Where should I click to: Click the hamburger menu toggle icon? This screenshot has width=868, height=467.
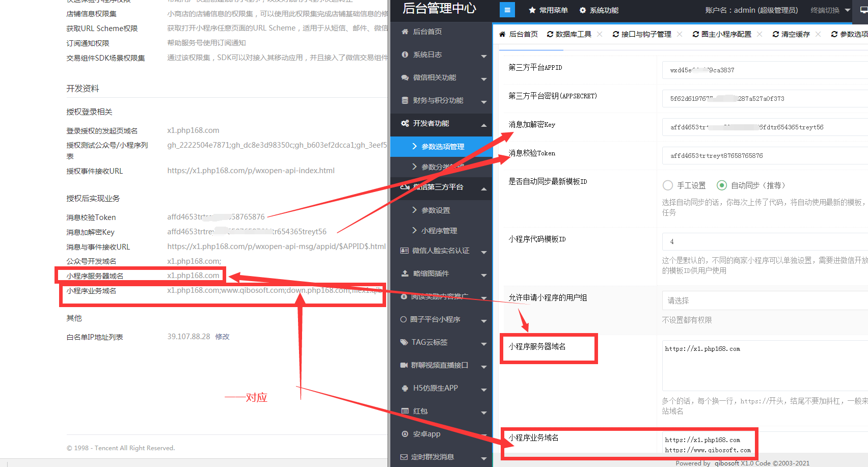tap(507, 10)
